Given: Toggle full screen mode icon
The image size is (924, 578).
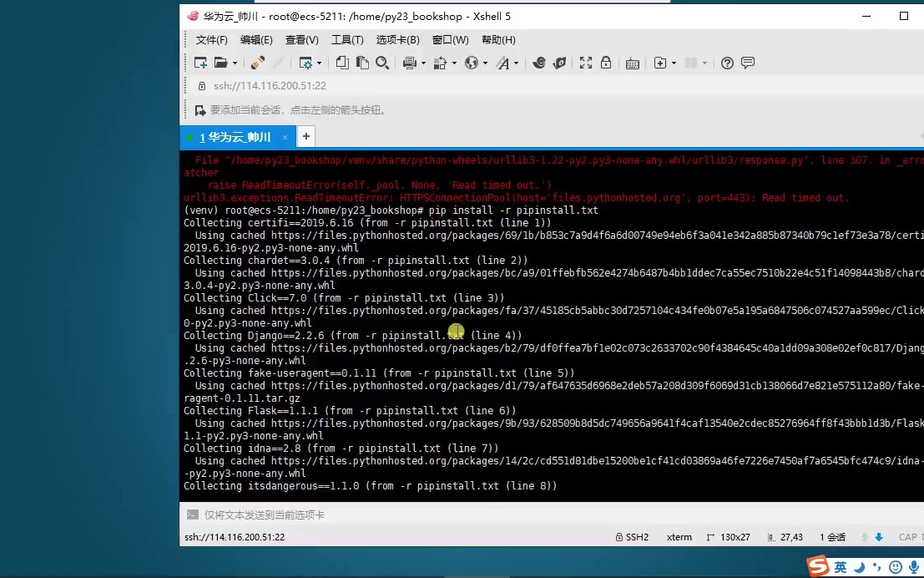Looking at the screenshot, I should pos(586,63).
